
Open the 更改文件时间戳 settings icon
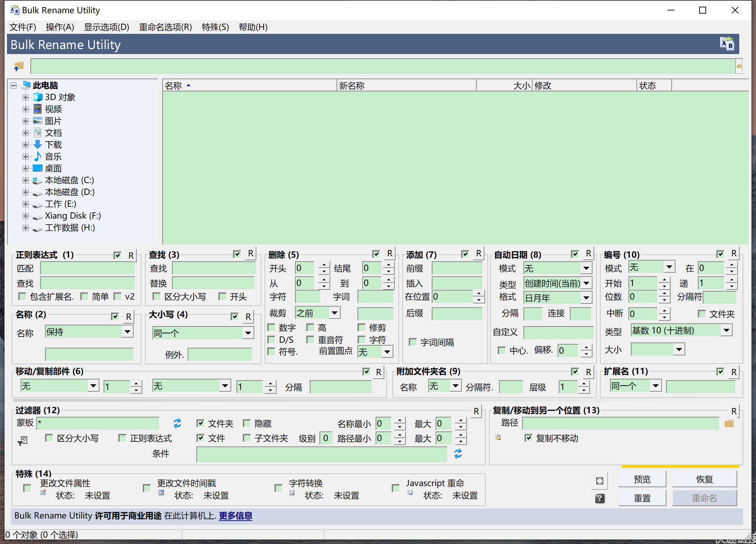pyautogui.click(x=161, y=493)
